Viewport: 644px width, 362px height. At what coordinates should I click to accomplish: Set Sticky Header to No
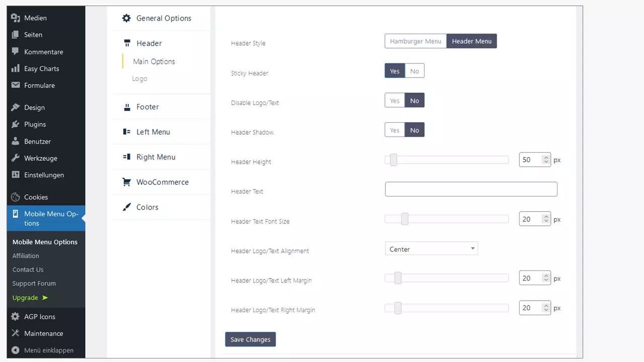pyautogui.click(x=415, y=71)
